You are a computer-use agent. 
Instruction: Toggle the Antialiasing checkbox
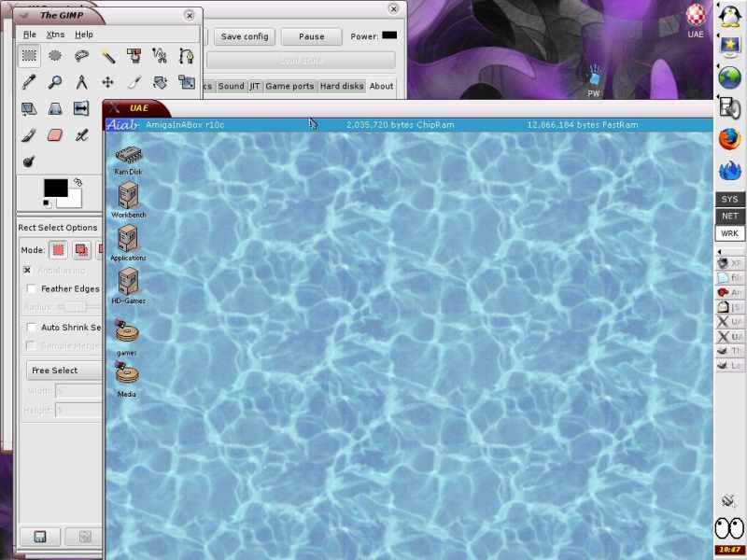tap(27, 270)
